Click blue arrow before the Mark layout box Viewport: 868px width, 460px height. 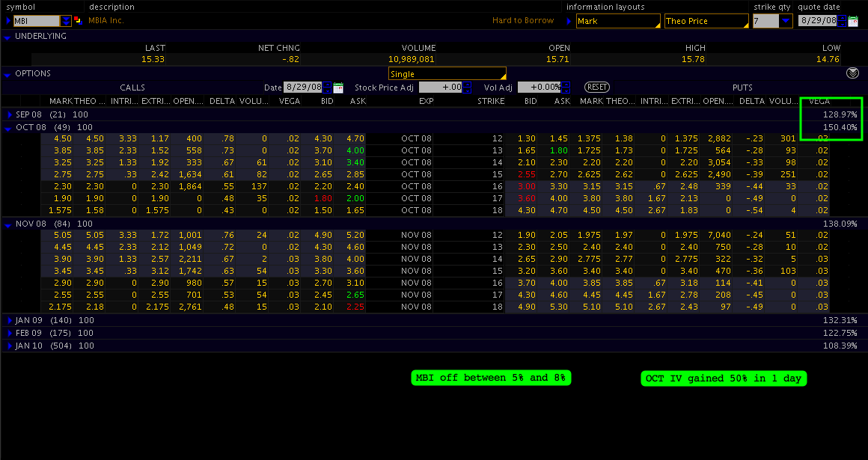tap(569, 21)
